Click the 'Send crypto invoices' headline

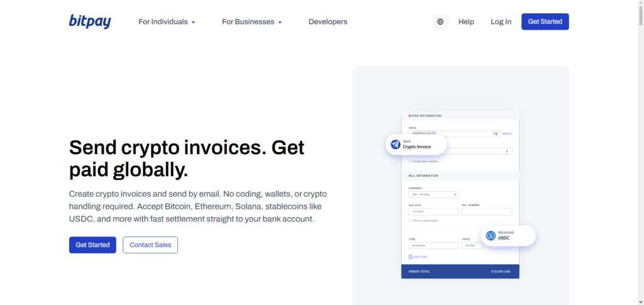click(x=187, y=159)
